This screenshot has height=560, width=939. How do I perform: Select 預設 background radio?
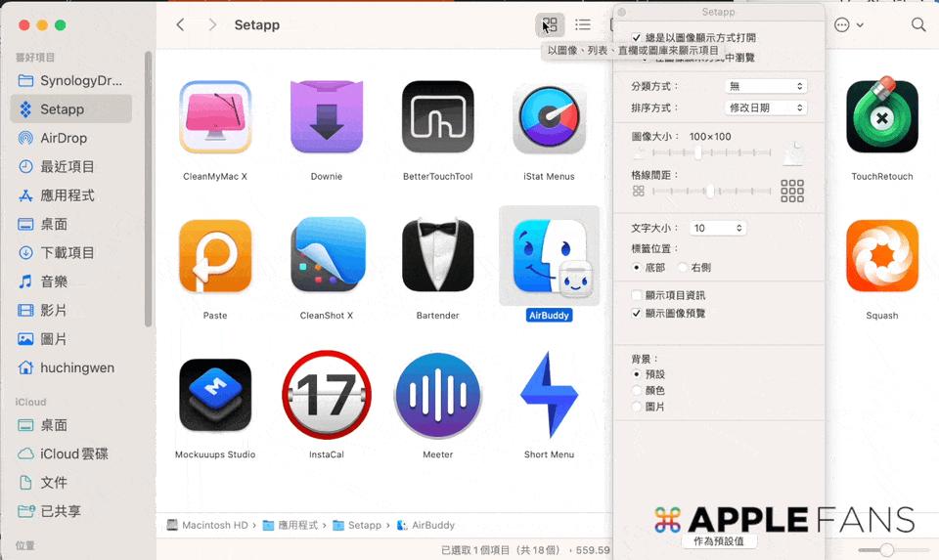click(x=636, y=374)
